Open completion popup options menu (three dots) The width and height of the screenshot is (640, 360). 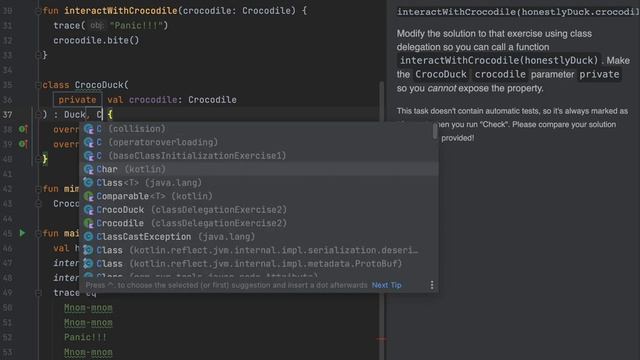click(432, 285)
